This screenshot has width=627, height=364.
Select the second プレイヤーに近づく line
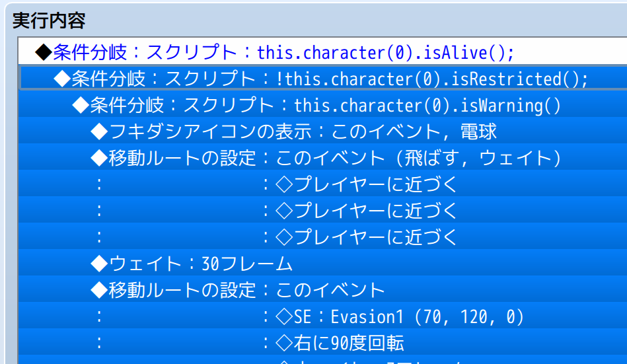[x=366, y=211]
